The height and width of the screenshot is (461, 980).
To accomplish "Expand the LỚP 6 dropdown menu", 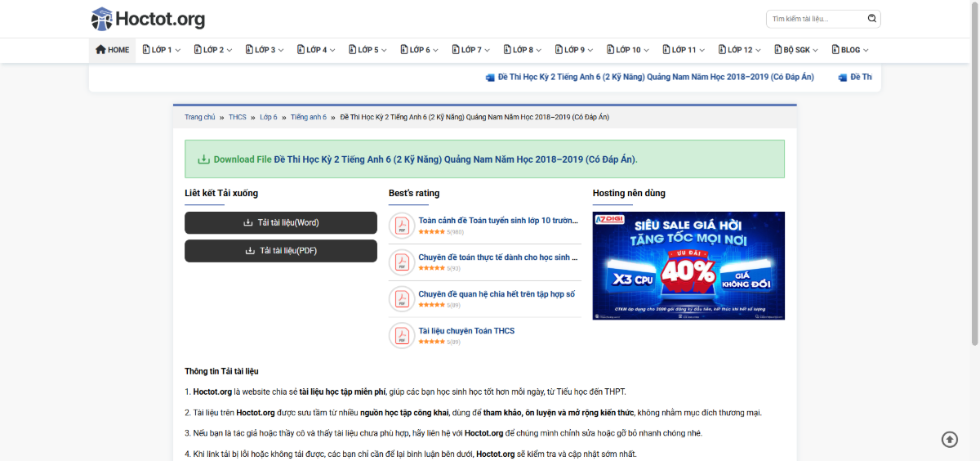I will [x=435, y=51].
